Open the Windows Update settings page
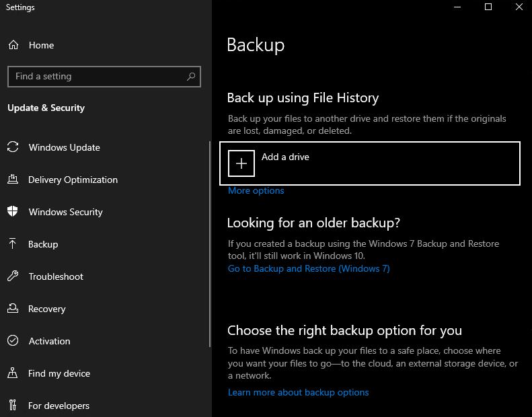 (64, 147)
